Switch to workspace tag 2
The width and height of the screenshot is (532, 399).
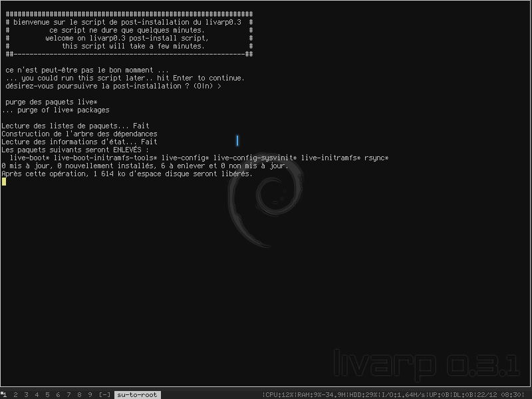point(15,394)
